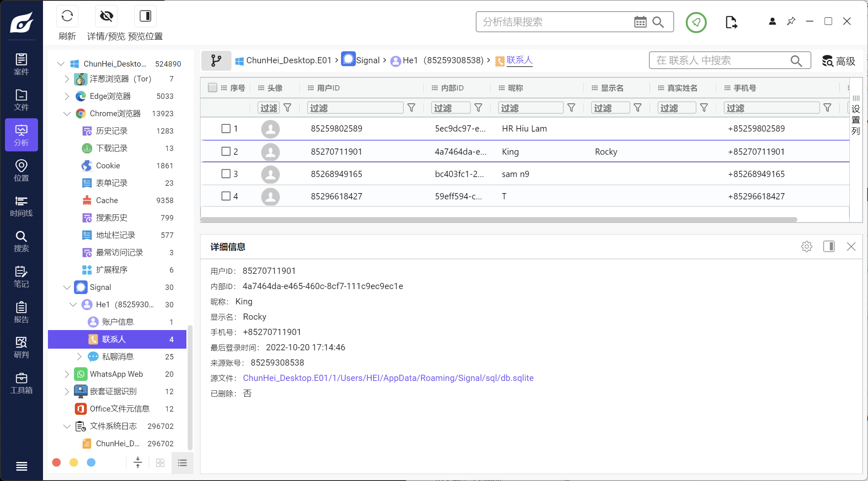This screenshot has width=868, height=481.
Task: Open the 搜索 sidebar section
Action: [x=21, y=242]
